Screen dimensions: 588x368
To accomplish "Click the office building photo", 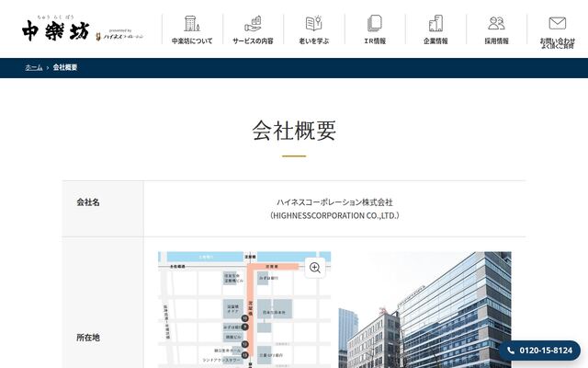I will pos(424,310).
